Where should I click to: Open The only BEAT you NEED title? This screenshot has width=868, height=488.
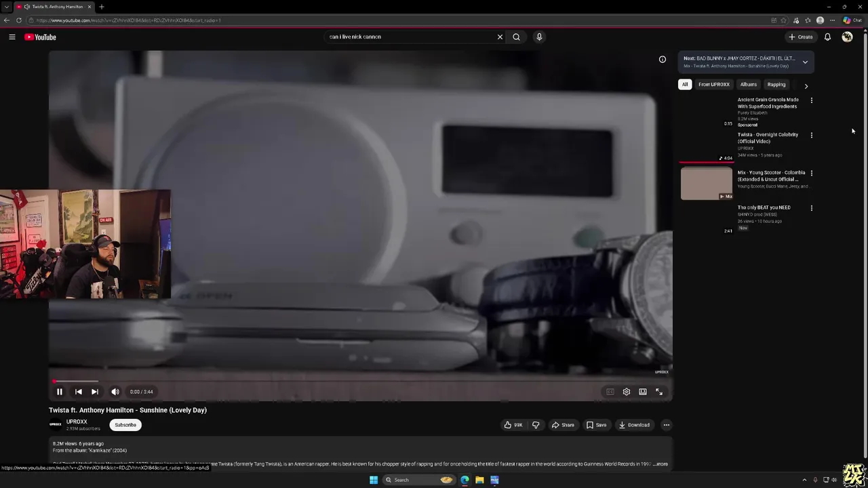(x=764, y=207)
